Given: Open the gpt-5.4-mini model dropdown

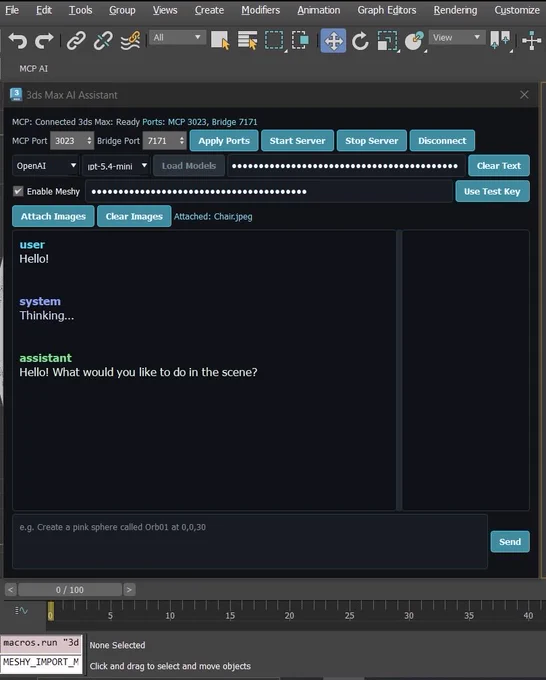Looking at the screenshot, I should [116, 166].
